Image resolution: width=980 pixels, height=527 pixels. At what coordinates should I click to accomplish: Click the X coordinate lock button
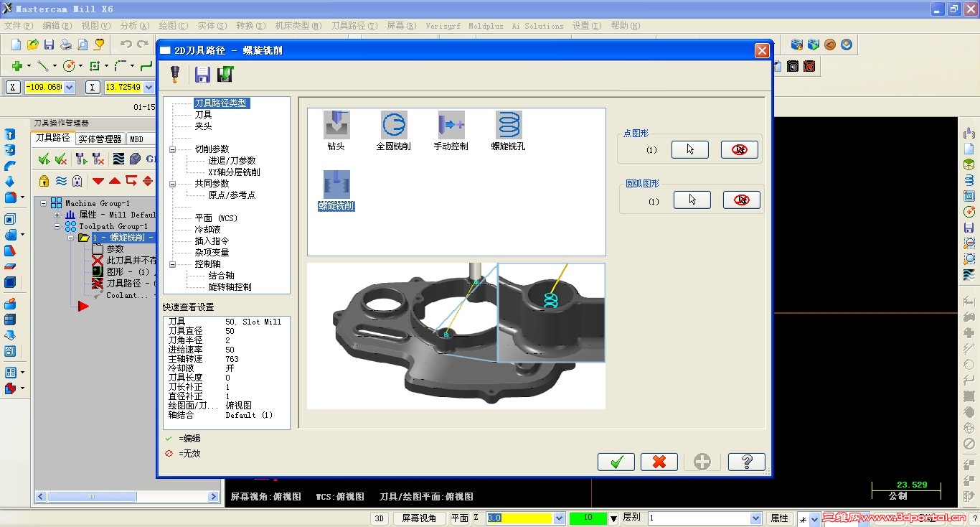coord(13,88)
